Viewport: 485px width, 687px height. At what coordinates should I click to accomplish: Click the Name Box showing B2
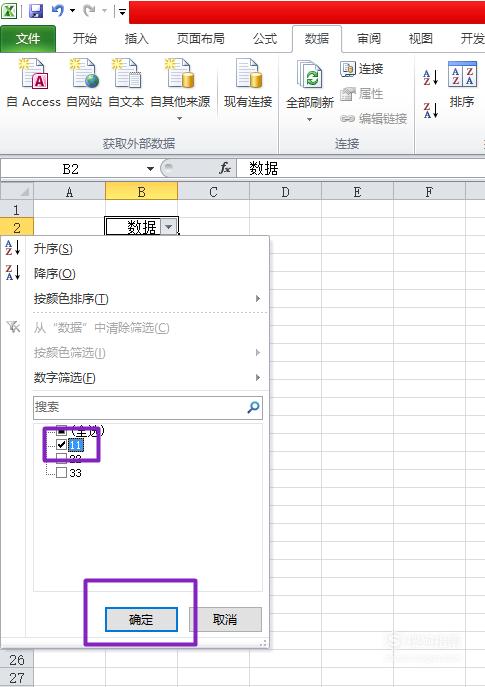click(x=71, y=169)
